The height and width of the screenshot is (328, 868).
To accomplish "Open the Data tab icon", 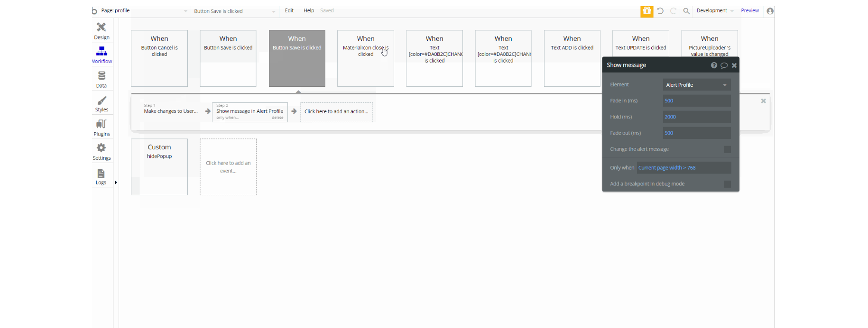I will [102, 76].
